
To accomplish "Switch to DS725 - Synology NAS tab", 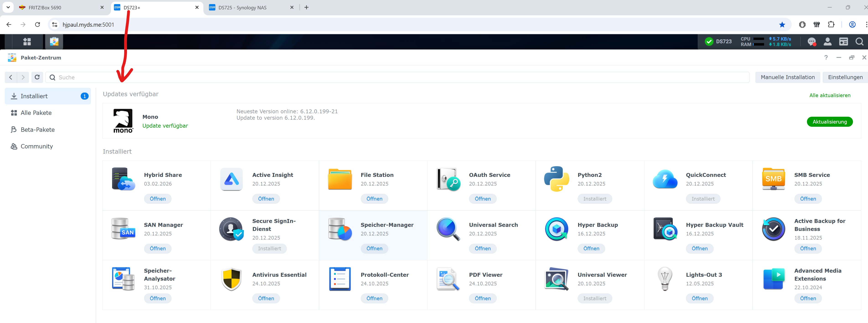I will point(242,8).
